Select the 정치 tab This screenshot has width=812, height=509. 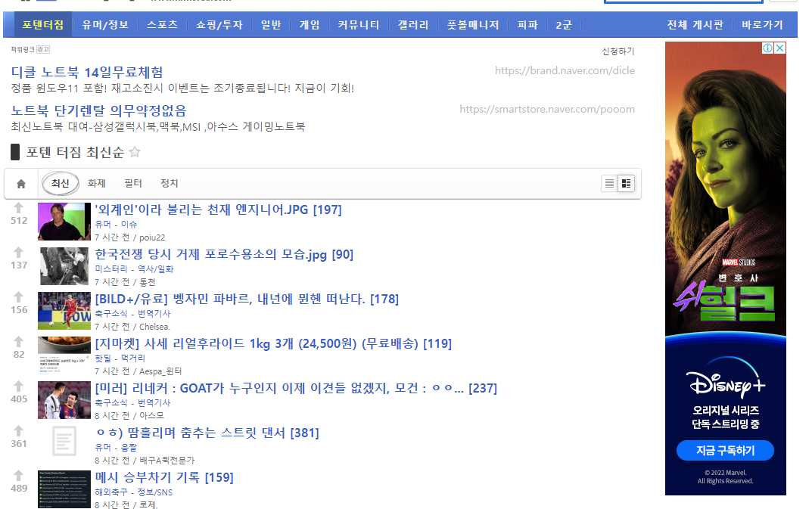(170, 183)
